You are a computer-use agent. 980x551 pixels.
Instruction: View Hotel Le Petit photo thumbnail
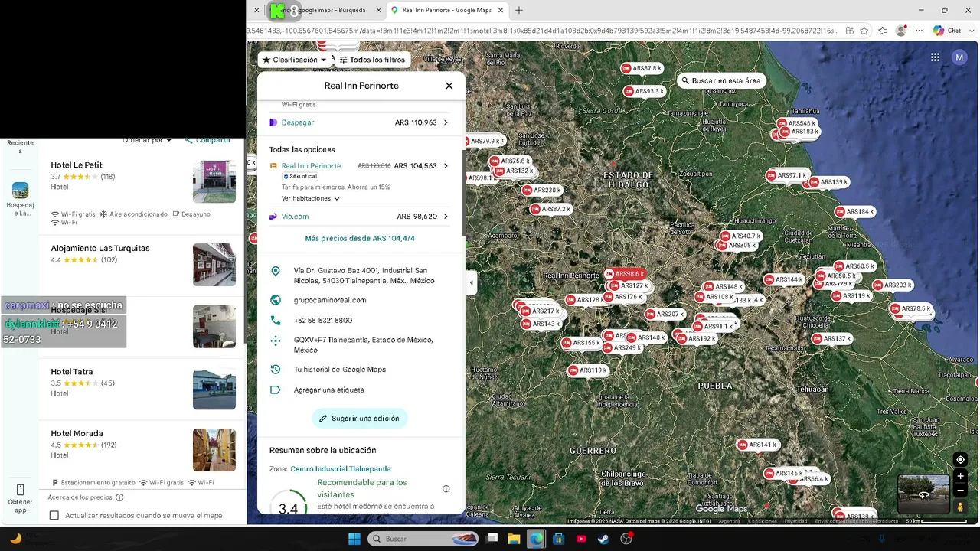(x=214, y=181)
